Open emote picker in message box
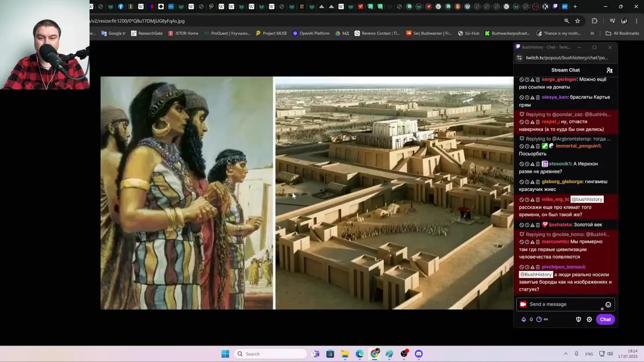Viewport: 644px width, 362px height. (x=608, y=305)
